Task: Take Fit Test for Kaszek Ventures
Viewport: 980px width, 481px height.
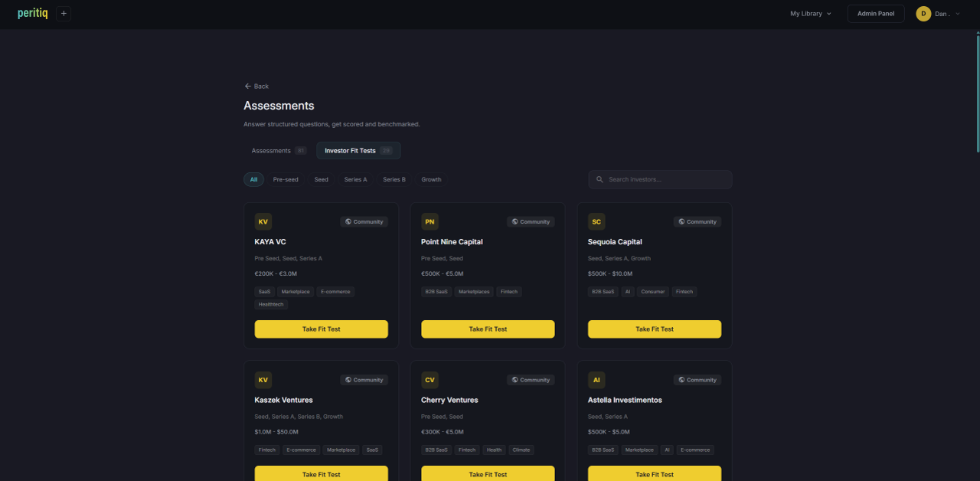Action: tap(322, 473)
